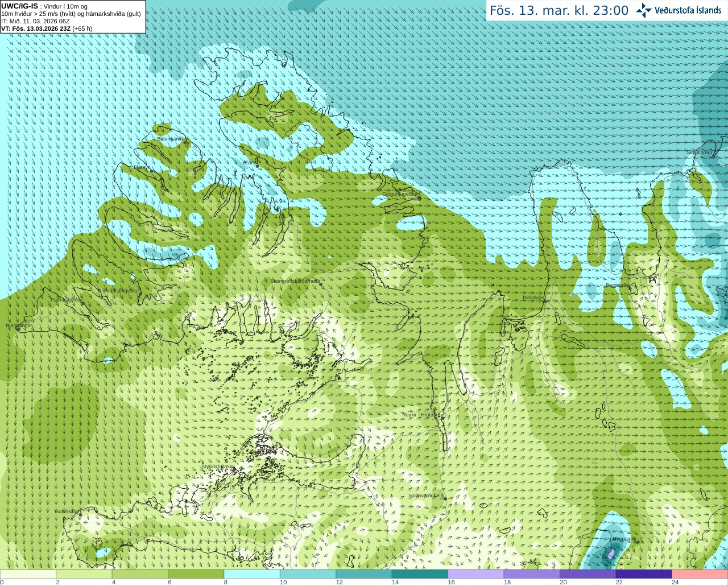Select the Holtavörðuheiði station label
This screenshot has height=586, width=728.
click(426, 496)
